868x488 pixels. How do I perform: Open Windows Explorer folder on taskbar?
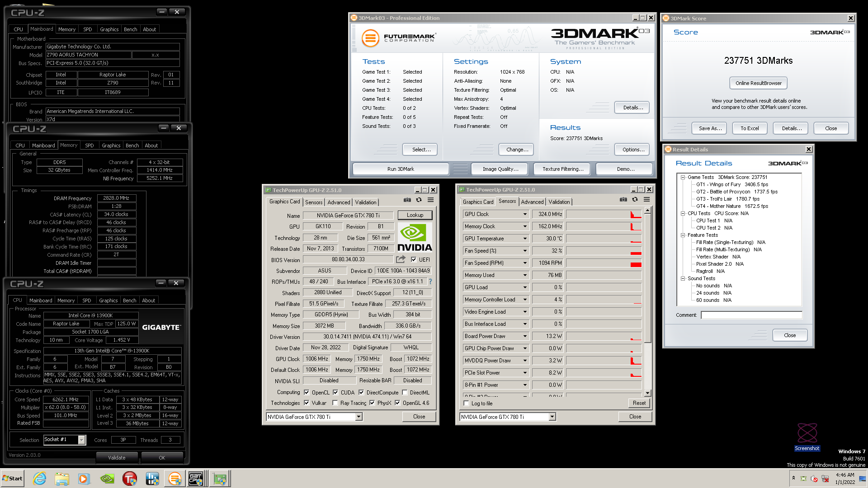pyautogui.click(x=62, y=479)
